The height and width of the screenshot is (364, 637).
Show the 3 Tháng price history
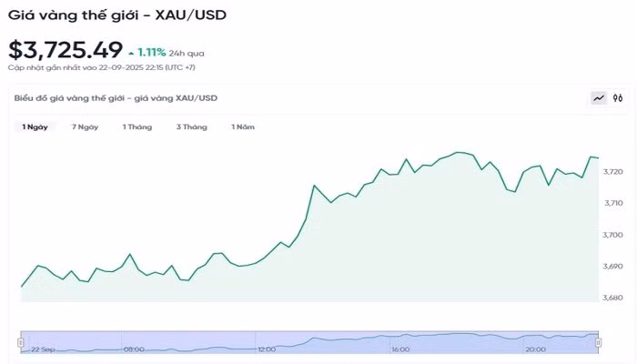(x=191, y=127)
